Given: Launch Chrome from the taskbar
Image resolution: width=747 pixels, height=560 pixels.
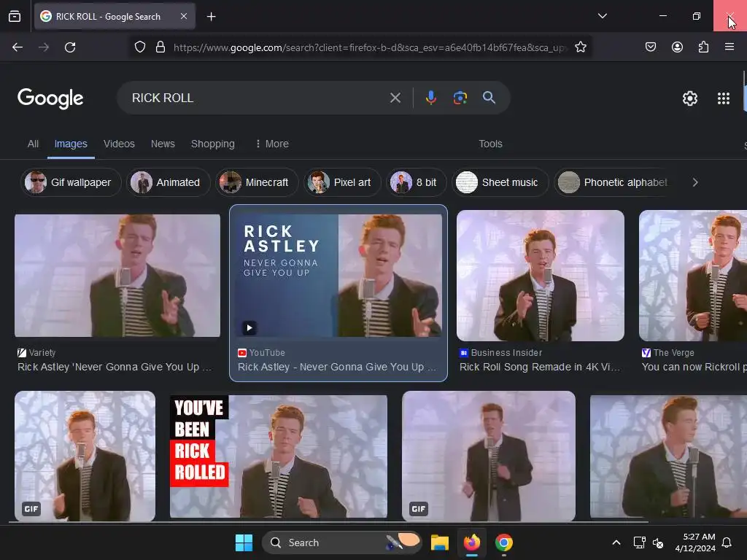Looking at the screenshot, I should 503,542.
